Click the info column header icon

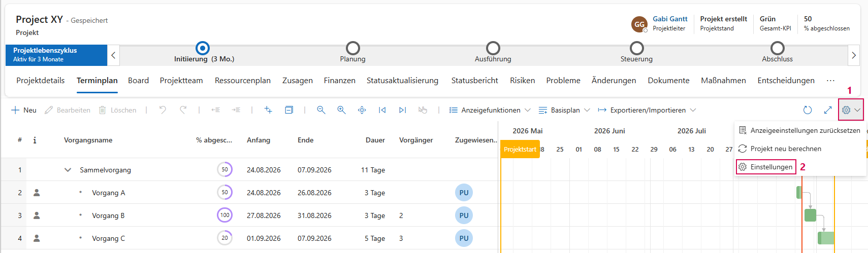[35, 140]
